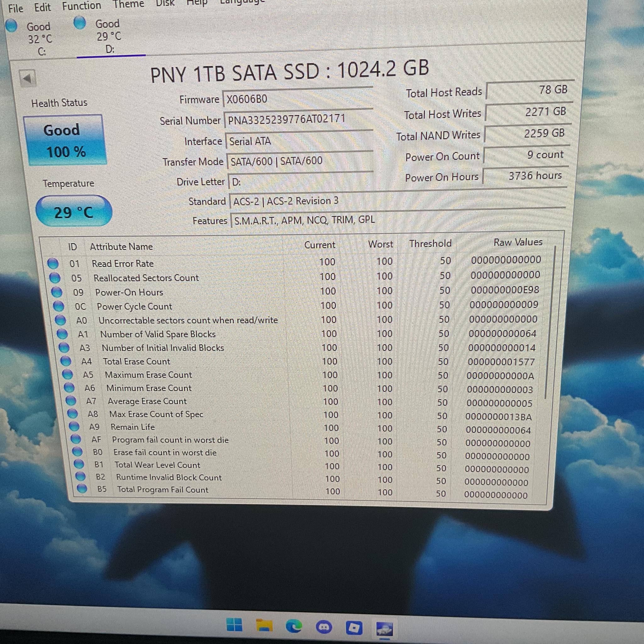
Task: Click the attribute list vertical scrollbar
Action: pyautogui.click(x=550, y=322)
